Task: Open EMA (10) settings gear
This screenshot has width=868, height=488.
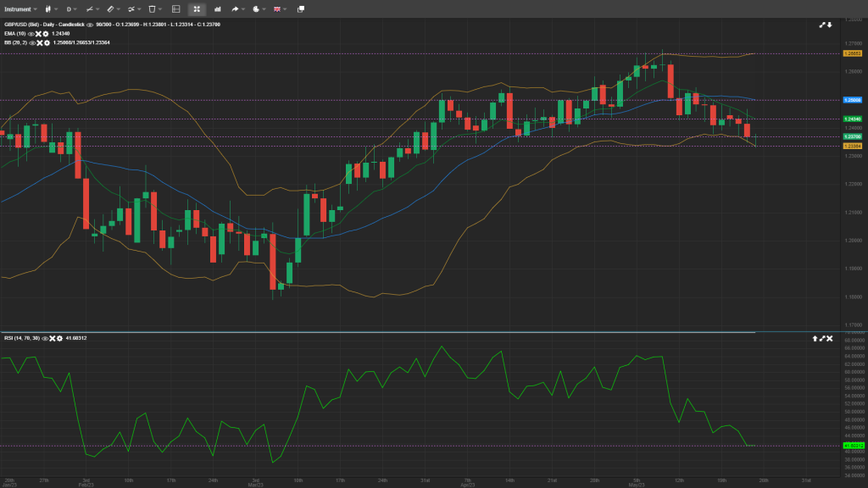Action: tap(46, 34)
